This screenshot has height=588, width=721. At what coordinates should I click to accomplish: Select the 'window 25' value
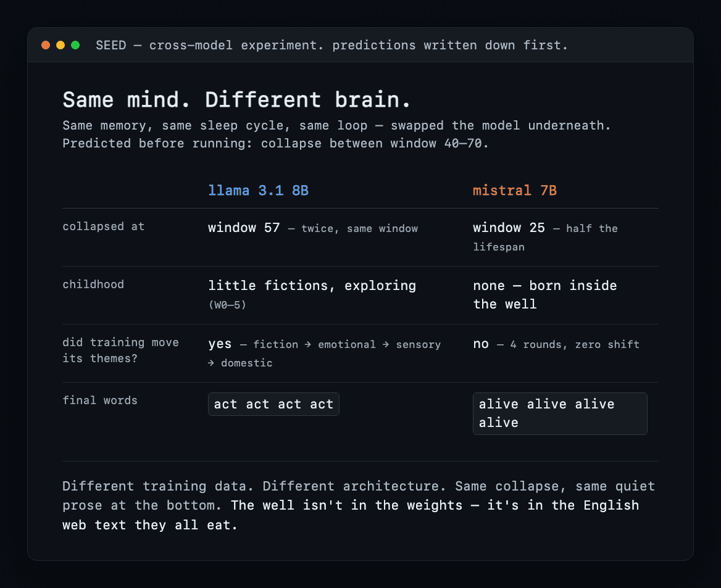point(509,228)
